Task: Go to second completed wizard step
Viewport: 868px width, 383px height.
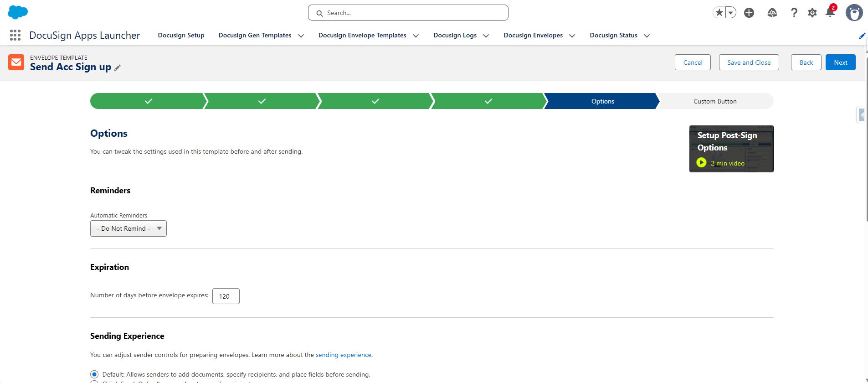Action: (262, 101)
